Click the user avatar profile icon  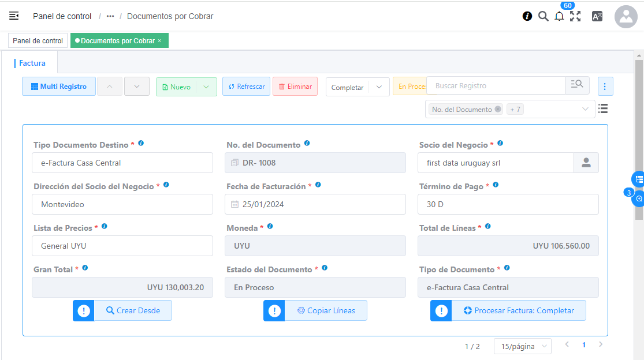click(626, 17)
